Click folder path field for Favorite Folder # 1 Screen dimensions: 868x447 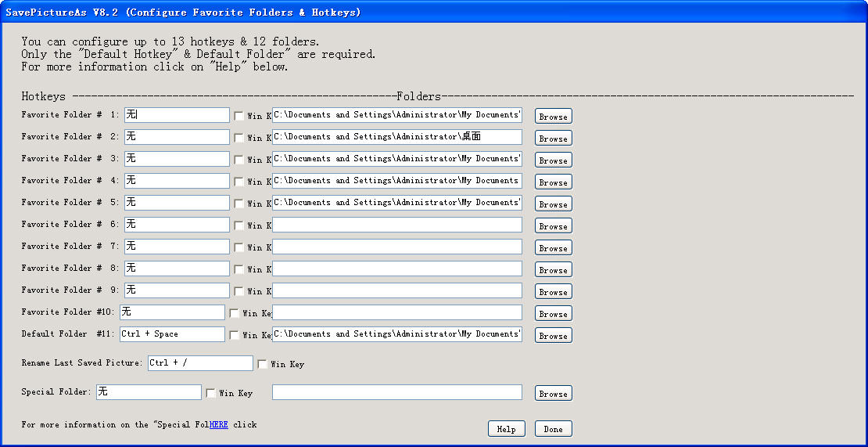397,115
